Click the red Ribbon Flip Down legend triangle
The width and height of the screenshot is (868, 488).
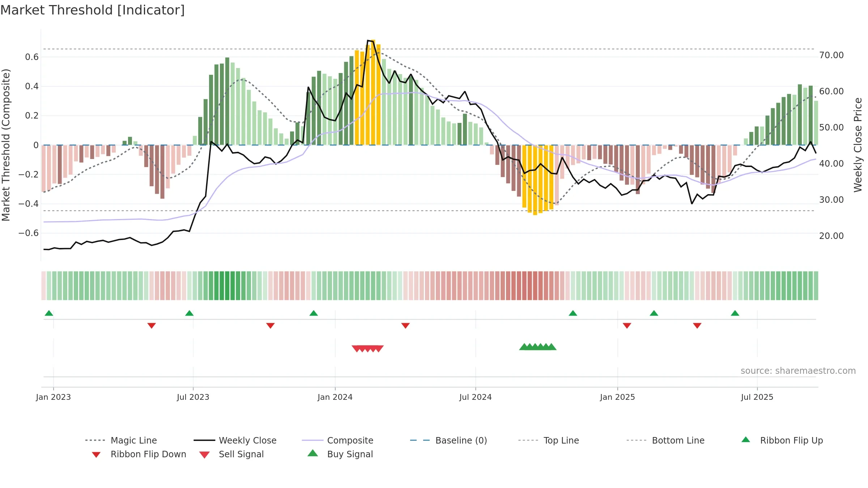click(x=96, y=455)
